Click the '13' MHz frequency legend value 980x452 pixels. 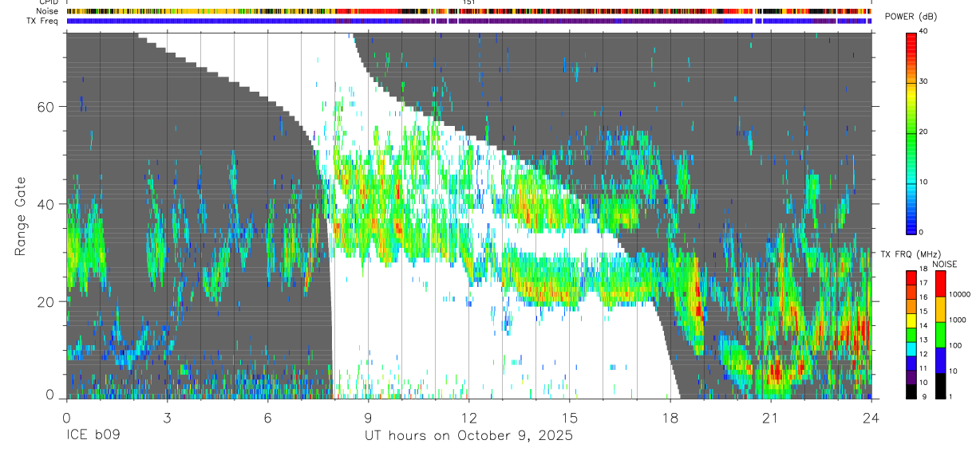[x=925, y=340]
